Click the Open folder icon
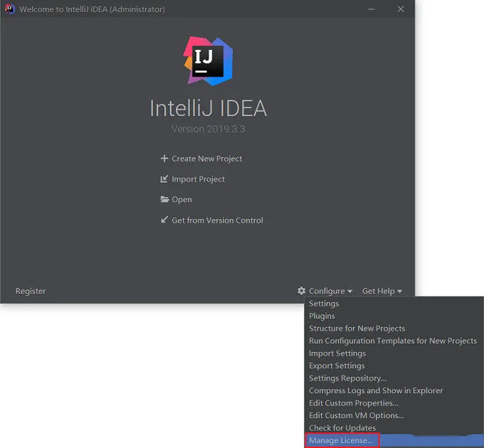This screenshot has height=448, width=484. click(164, 199)
